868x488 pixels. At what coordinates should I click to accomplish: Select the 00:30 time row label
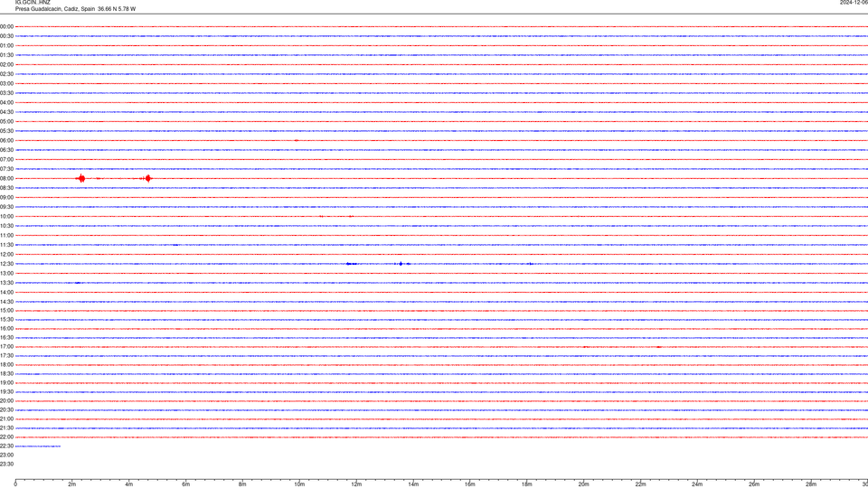coord(6,36)
